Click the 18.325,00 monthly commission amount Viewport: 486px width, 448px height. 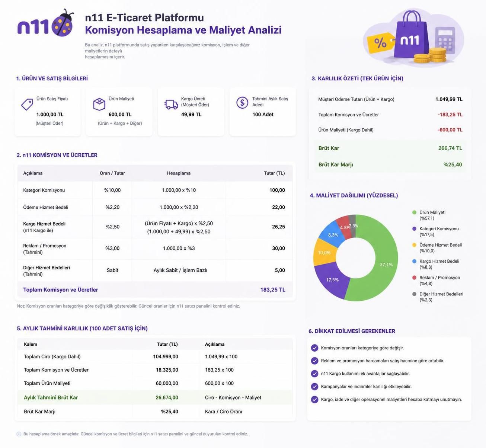point(167,370)
